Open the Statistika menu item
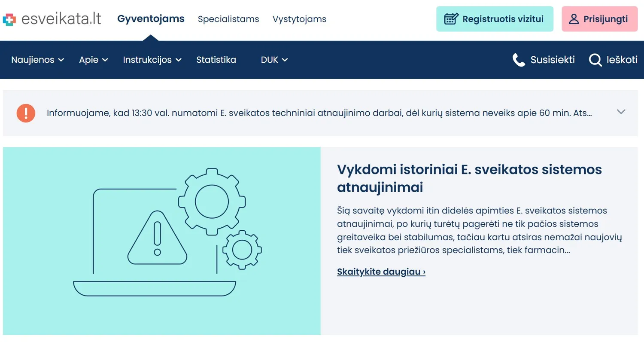 tap(216, 60)
